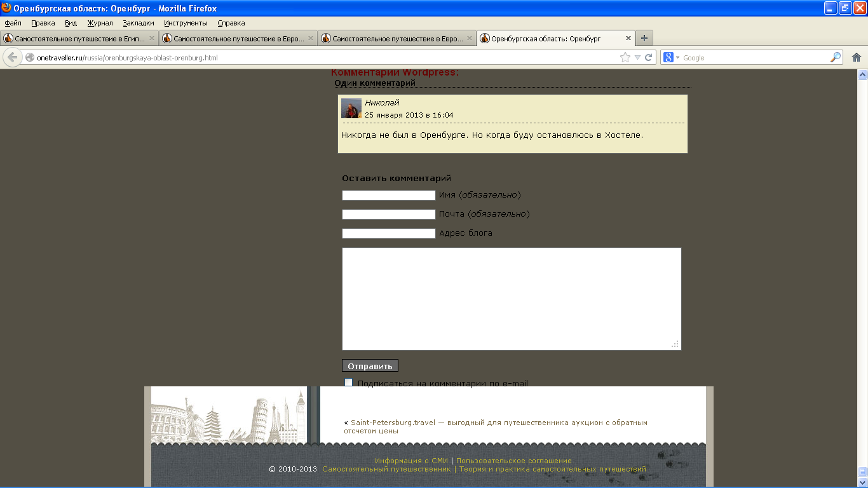
Task: Open a new tab with plus button
Action: [x=644, y=38]
